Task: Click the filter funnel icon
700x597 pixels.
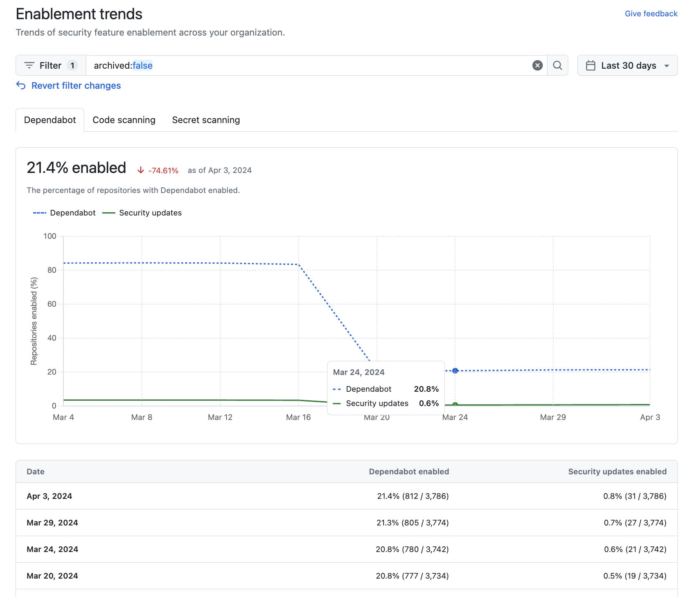Action: pyautogui.click(x=29, y=65)
